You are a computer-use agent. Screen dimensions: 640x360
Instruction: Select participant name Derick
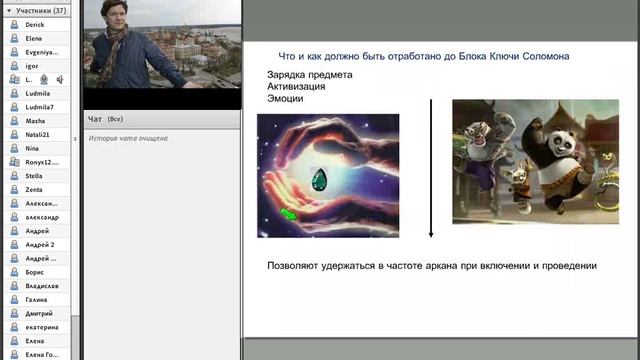(35, 25)
